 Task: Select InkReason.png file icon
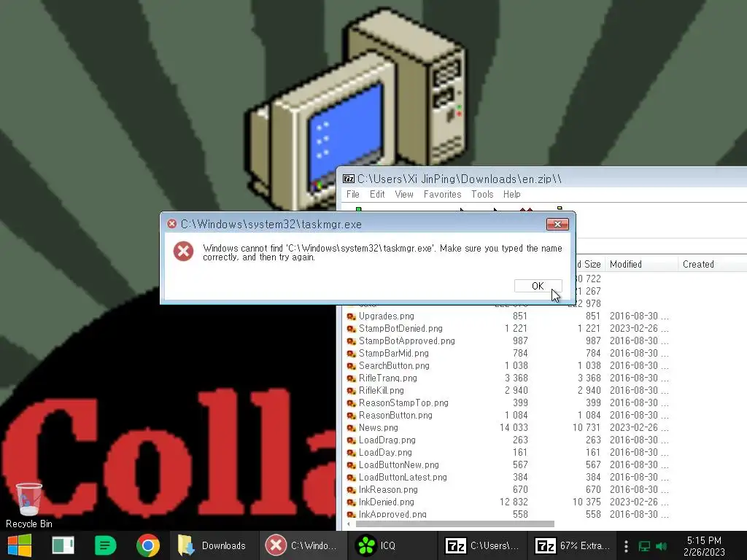352,489
